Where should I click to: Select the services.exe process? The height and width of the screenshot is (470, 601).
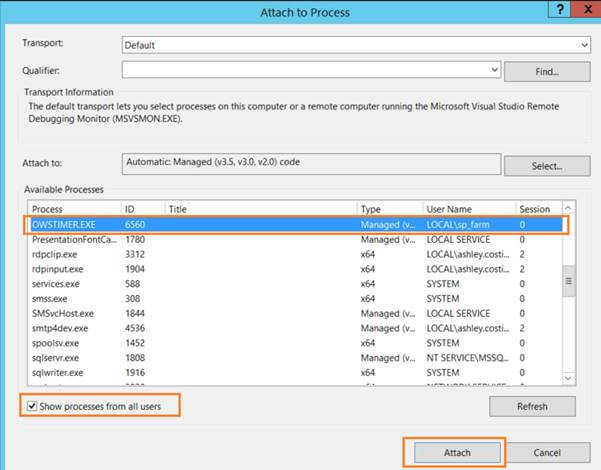coord(295,284)
